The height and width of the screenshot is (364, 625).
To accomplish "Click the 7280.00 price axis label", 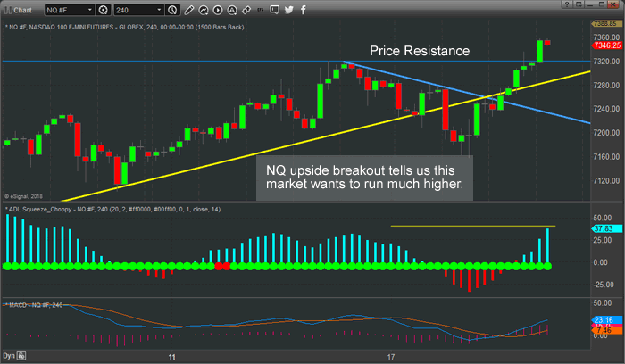I will click(x=606, y=86).
